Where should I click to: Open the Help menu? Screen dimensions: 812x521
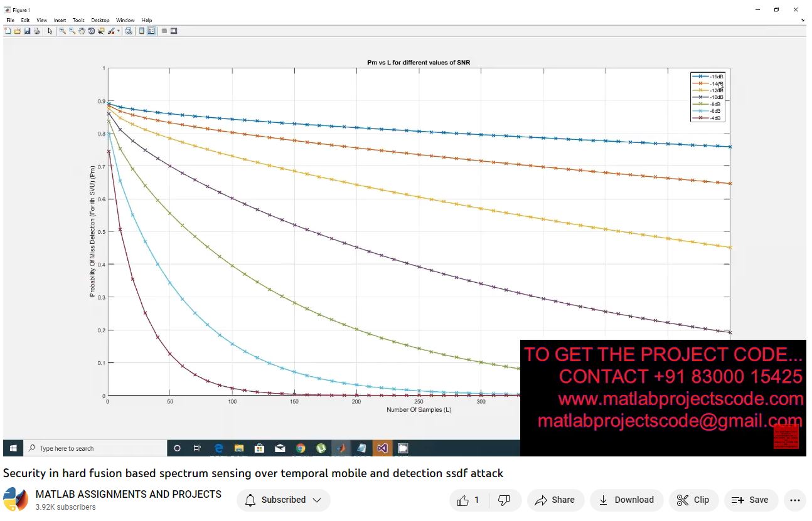[147, 20]
